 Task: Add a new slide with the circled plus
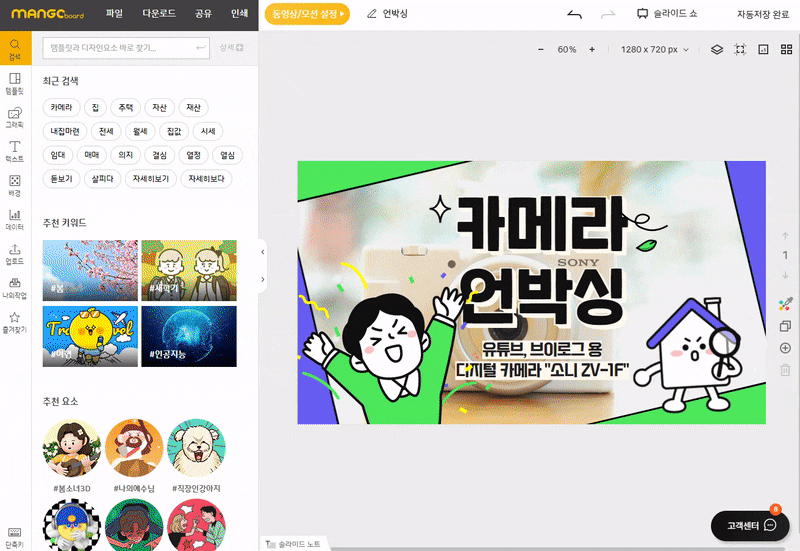785,348
